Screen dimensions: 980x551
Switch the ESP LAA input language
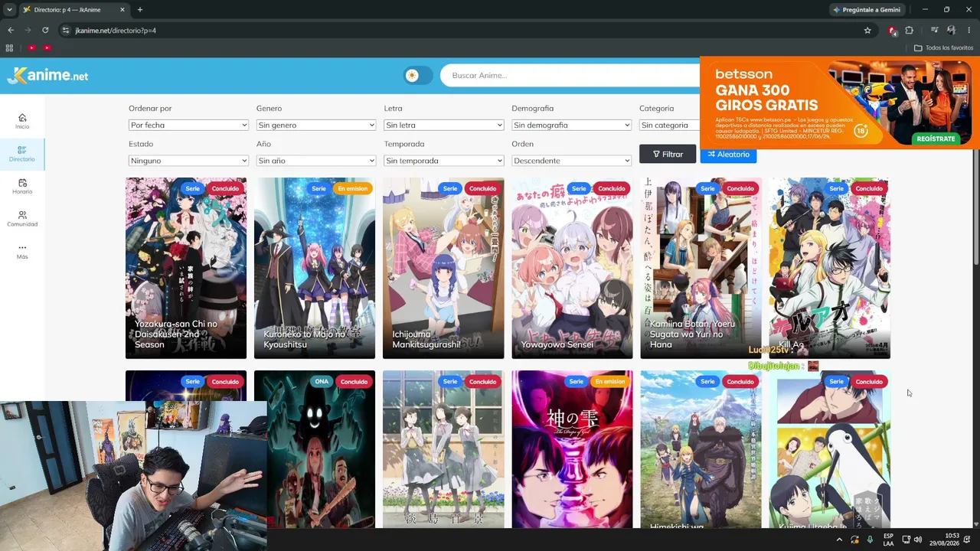(888, 540)
